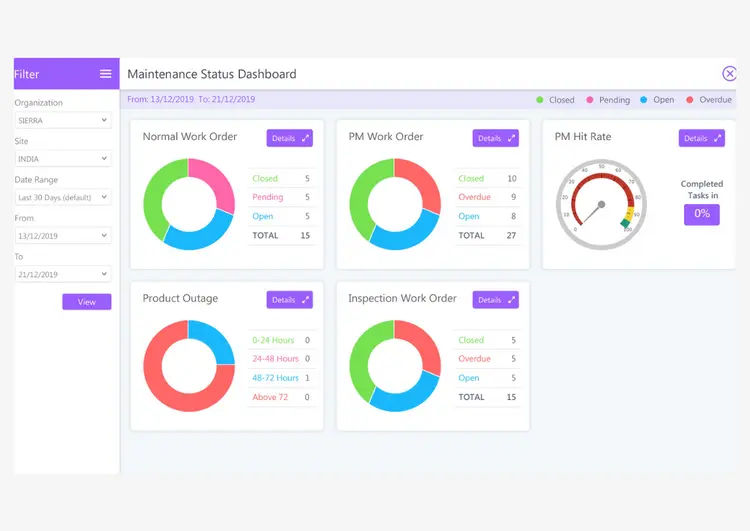Click the PM Hit Rate gauge dial

coord(601,204)
